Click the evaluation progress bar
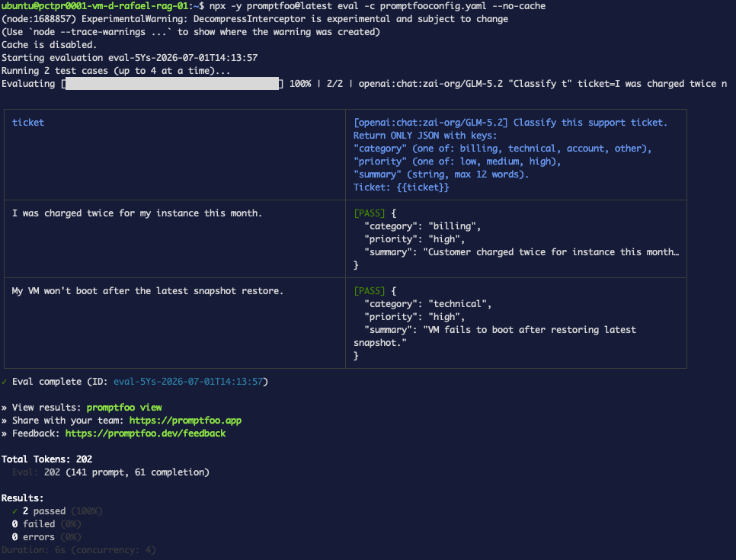The width and height of the screenshot is (736, 560). tap(172, 84)
